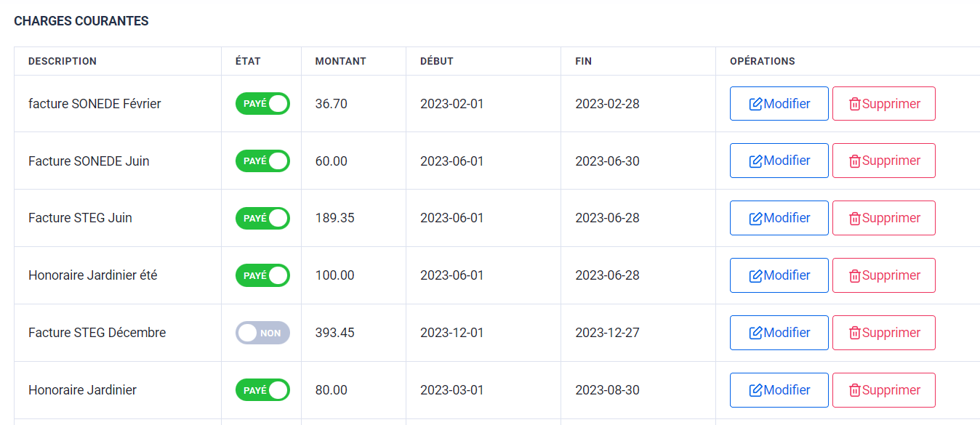Click trash icon for Facture STEG Juin
Viewport: 980px width, 425px height.
855,219
